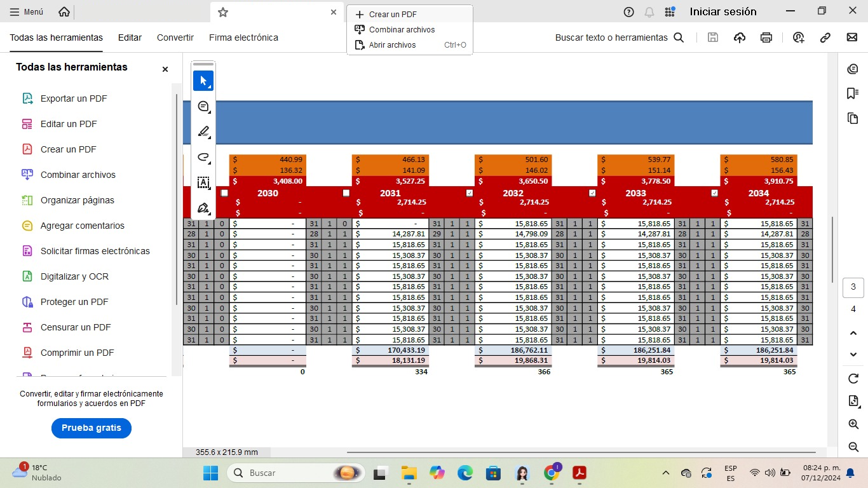The width and height of the screenshot is (868, 488).
Task: Send file by email envelope icon
Action: pyautogui.click(x=852, y=37)
